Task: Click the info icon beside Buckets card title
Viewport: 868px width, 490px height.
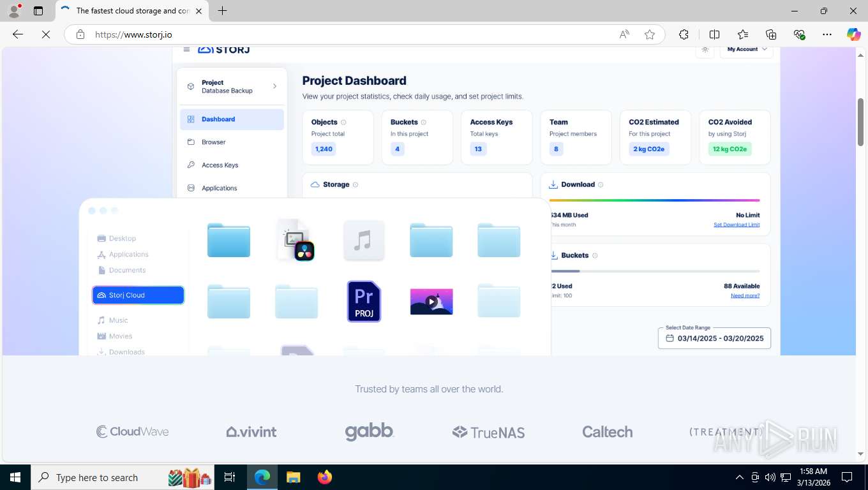Action: pos(424,122)
